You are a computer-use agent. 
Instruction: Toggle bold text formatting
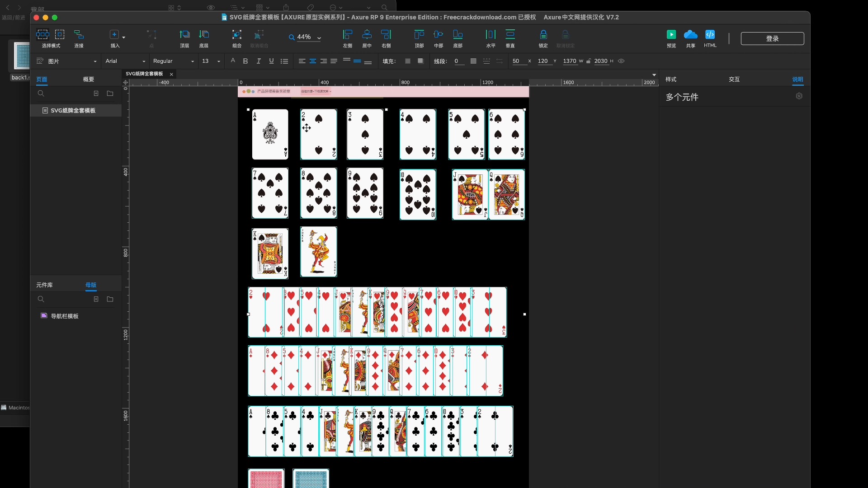[x=245, y=61]
